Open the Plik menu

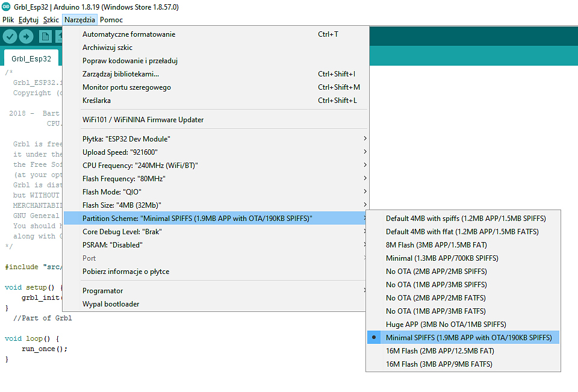pos(8,20)
